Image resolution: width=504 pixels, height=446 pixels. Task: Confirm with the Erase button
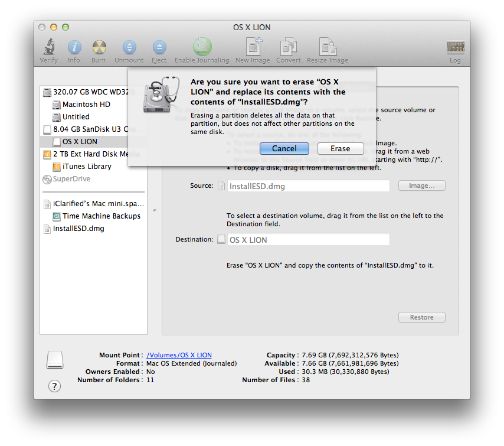pos(340,149)
